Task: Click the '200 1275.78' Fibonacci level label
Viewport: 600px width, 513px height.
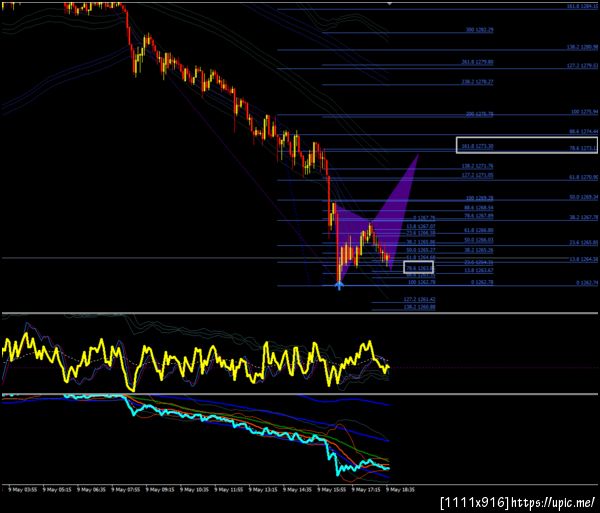Action: 479,114
